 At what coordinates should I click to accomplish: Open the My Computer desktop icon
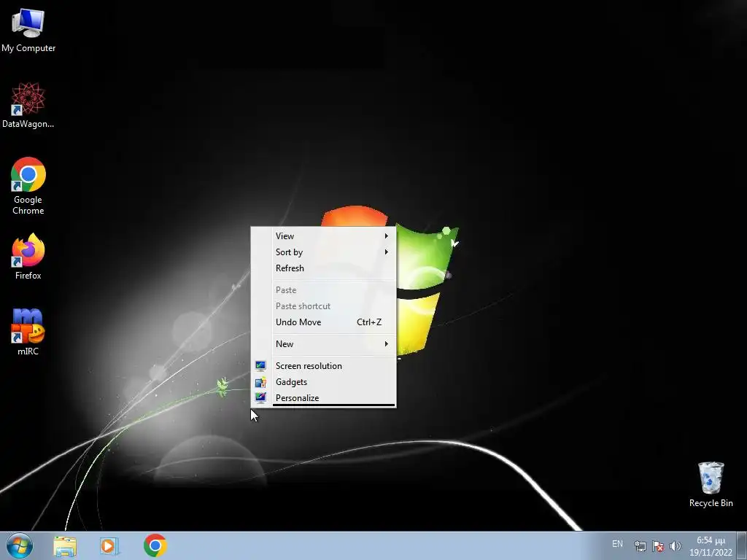click(x=28, y=29)
